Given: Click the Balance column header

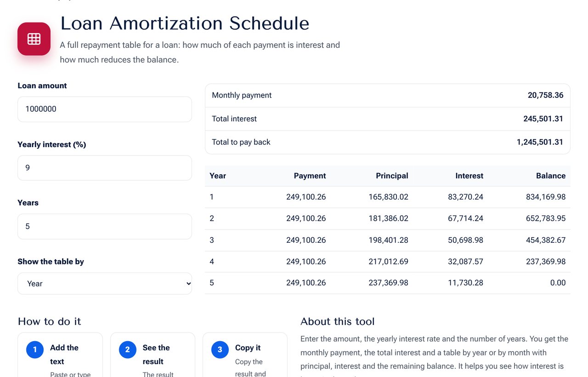Looking at the screenshot, I should [550, 176].
